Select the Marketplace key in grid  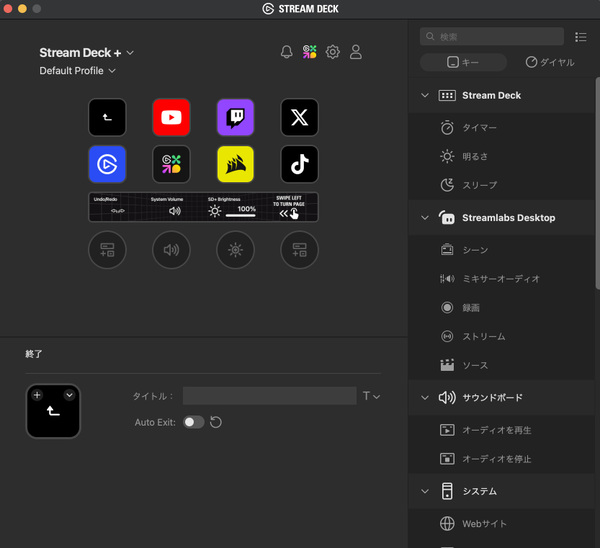click(x=171, y=164)
